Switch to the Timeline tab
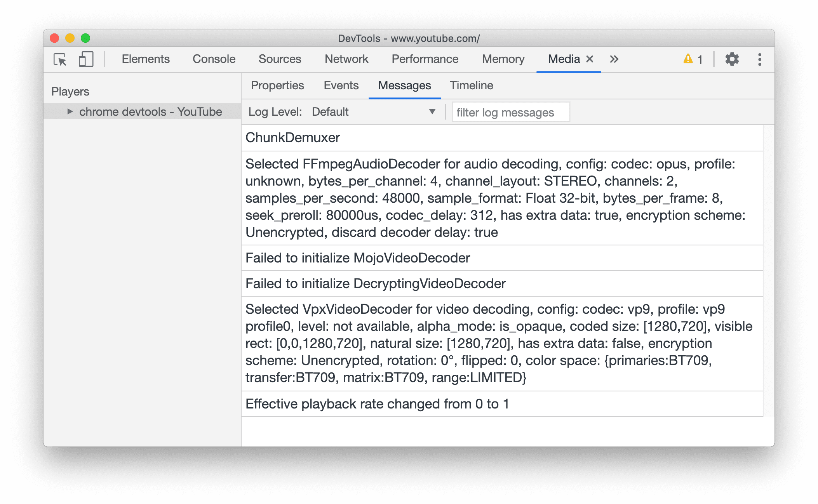The width and height of the screenshot is (818, 504). 472,85
